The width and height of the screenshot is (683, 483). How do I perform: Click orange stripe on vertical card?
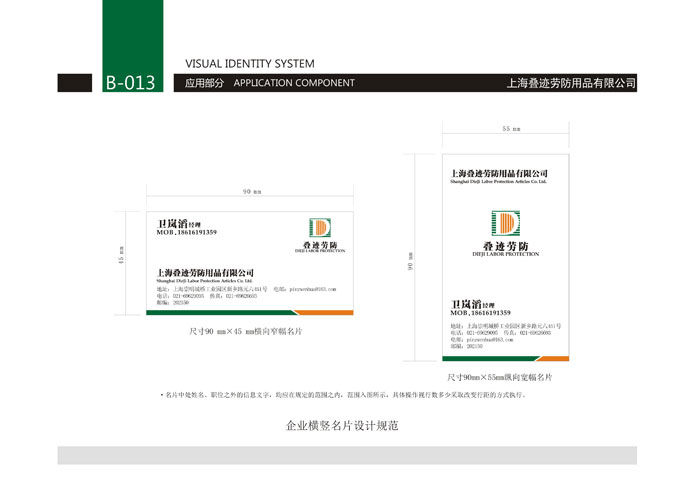546,358
